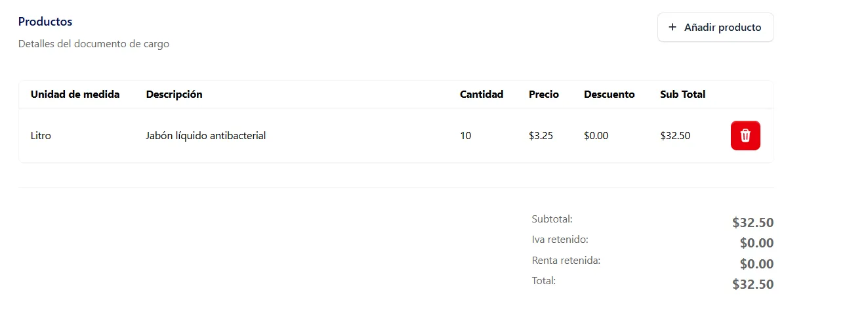The height and width of the screenshot is (317, 868).
Task: Click the Sub Total column header
Action: [682, 95]
